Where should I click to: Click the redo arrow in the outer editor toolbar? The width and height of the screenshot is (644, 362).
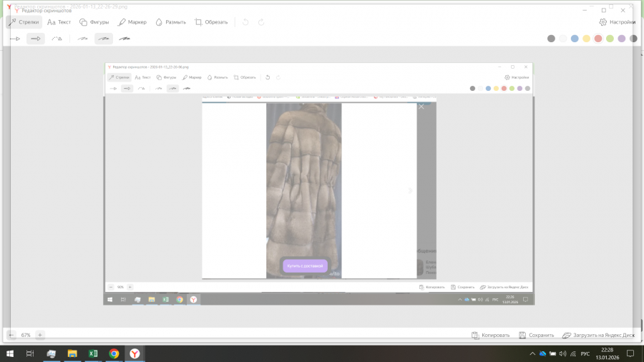[261, 22]
